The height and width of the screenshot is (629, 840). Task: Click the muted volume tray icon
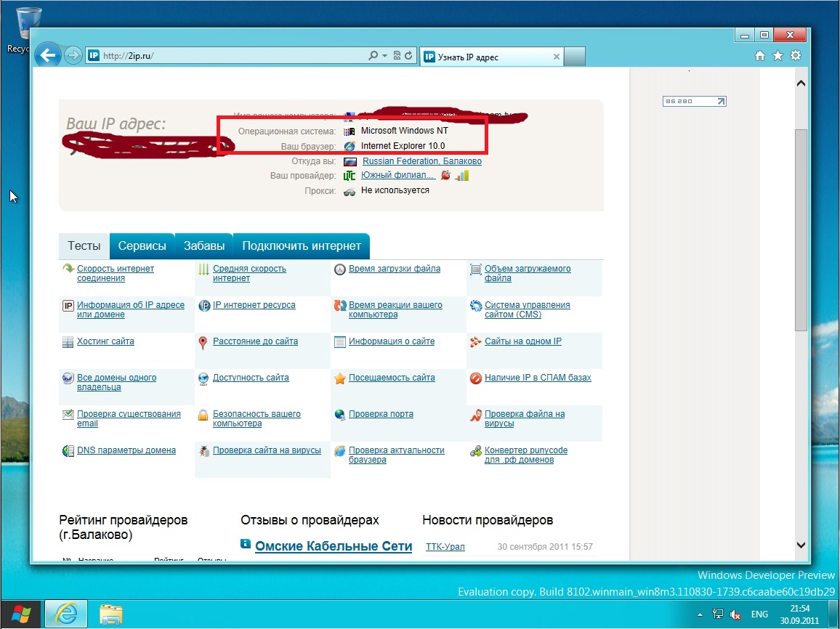735,614
